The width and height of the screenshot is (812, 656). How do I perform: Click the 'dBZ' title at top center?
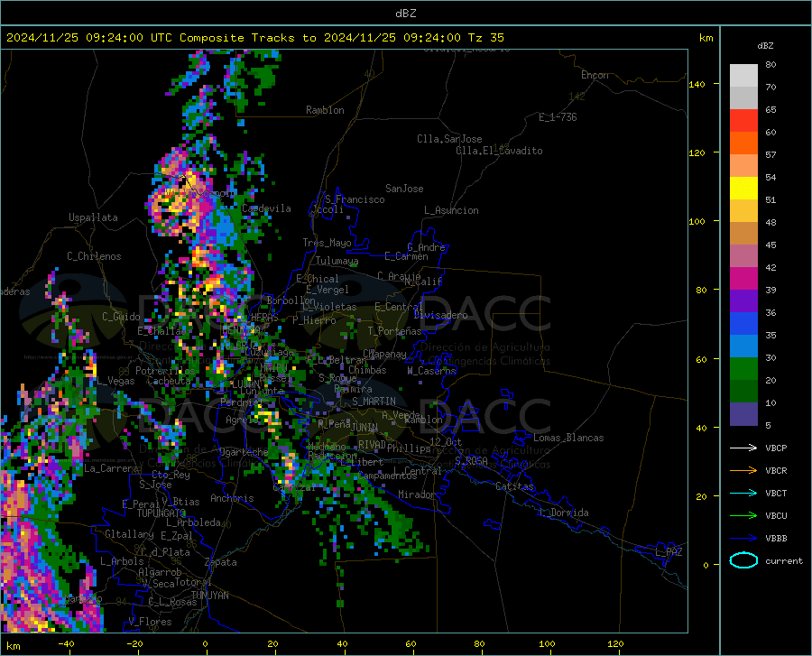[x=405, y=14]
